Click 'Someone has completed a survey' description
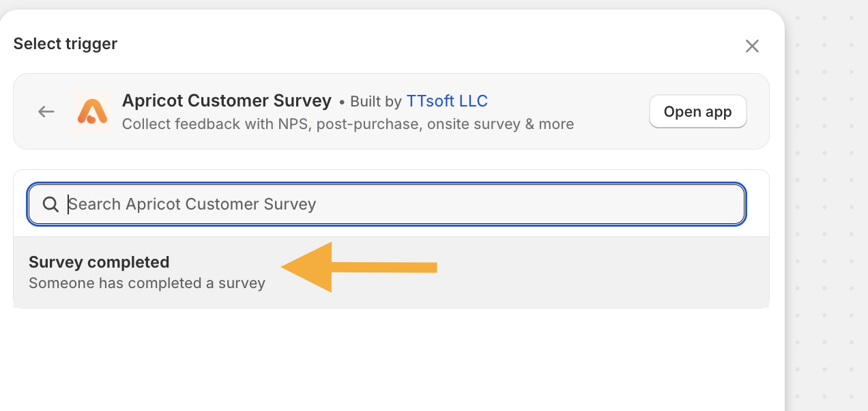868x411 pixels. point(147,283)
